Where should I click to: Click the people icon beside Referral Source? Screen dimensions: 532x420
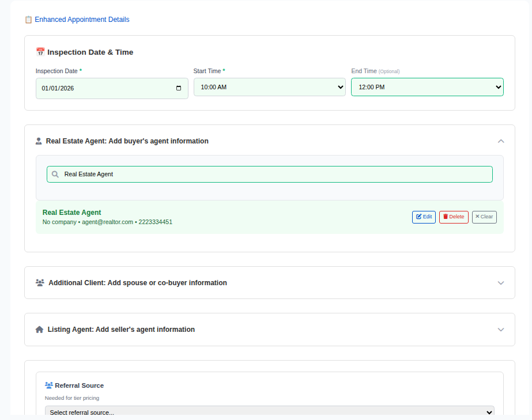(x=48, y=385)
